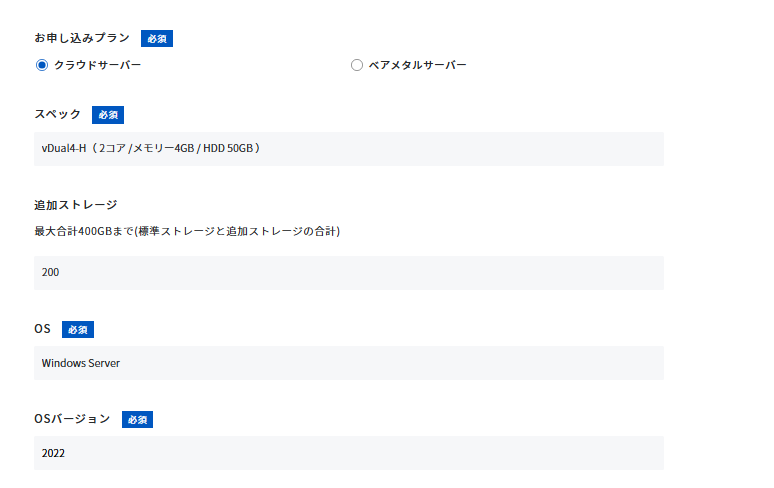Click the 追加ストレージ heading
This screenshot has width=774, height=488.
(x=76, y=205)
